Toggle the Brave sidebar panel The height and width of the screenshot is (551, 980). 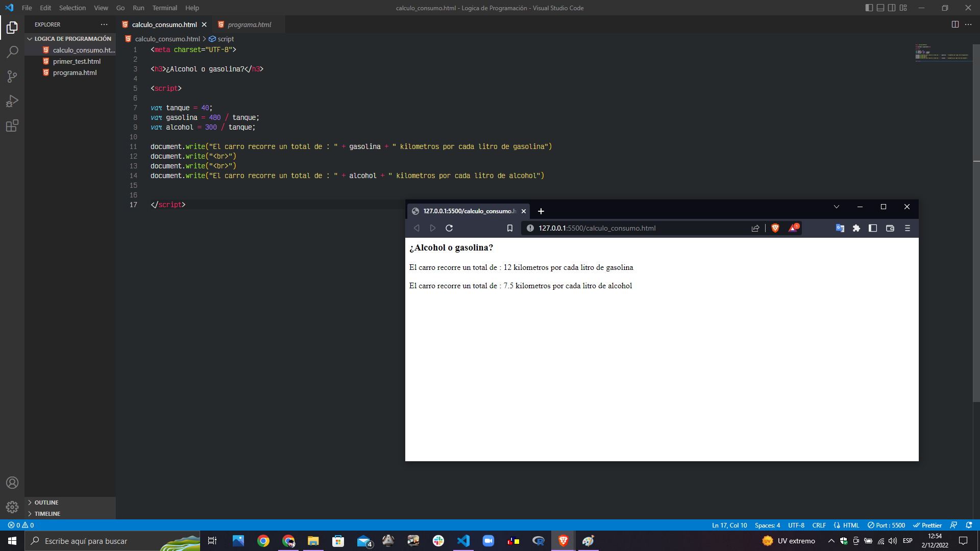873,228
